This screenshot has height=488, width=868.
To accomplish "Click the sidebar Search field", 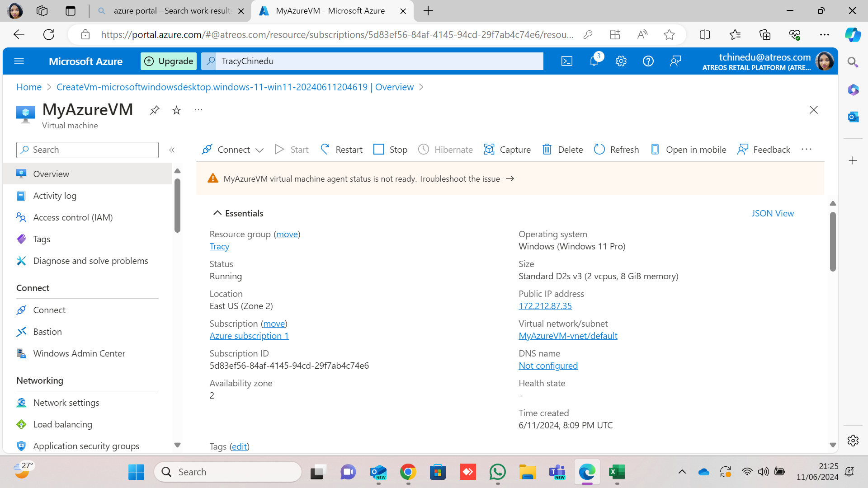I will point(88,150).
